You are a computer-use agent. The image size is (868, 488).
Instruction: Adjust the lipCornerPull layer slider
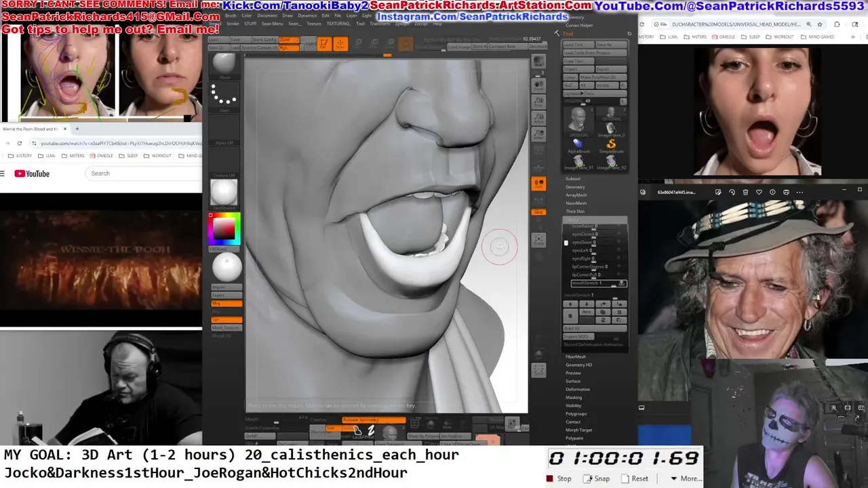[595, 275]
